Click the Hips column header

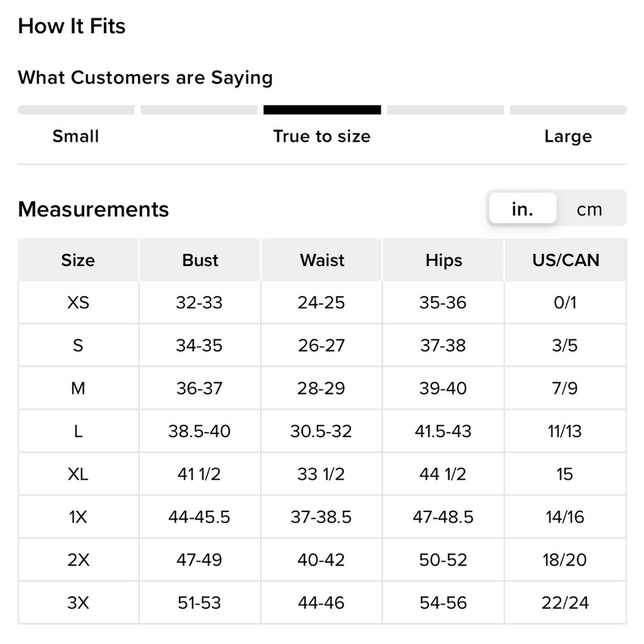point(443,260)
